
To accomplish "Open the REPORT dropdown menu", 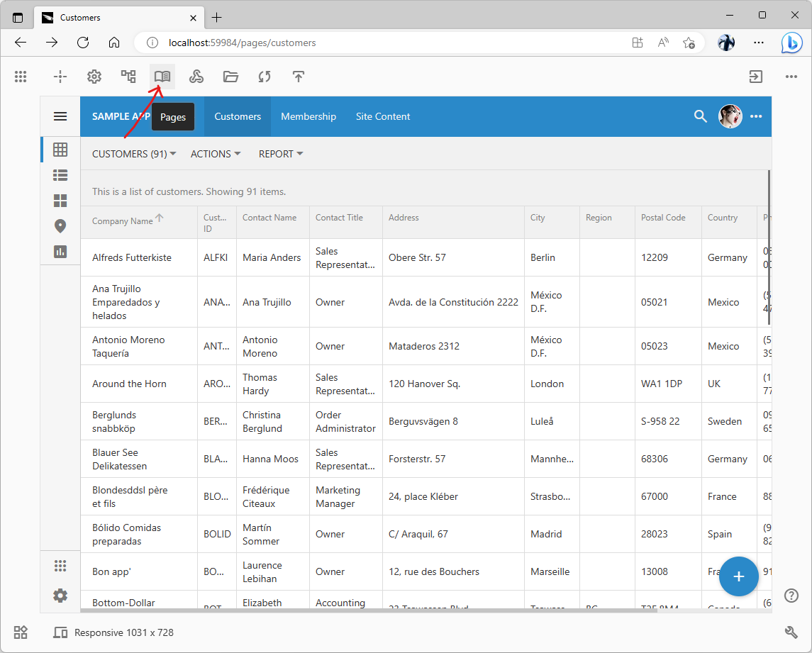I will coord(281,154).
